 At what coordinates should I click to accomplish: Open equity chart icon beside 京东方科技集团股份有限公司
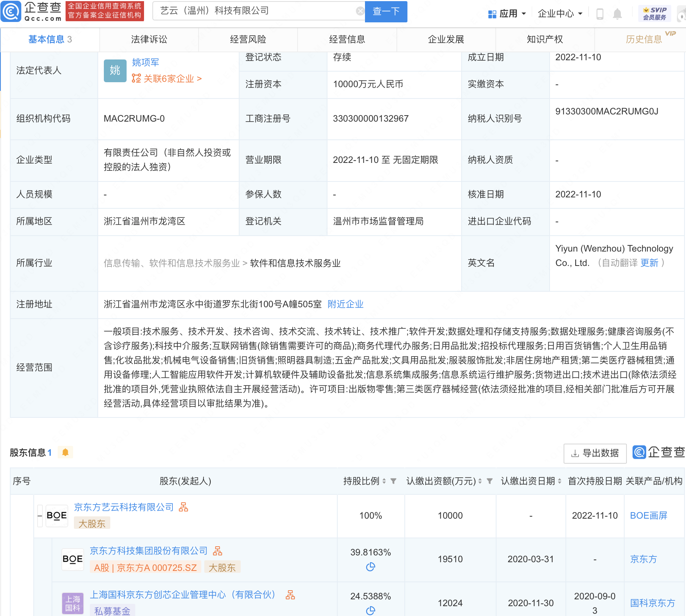[x=218, y=550]
